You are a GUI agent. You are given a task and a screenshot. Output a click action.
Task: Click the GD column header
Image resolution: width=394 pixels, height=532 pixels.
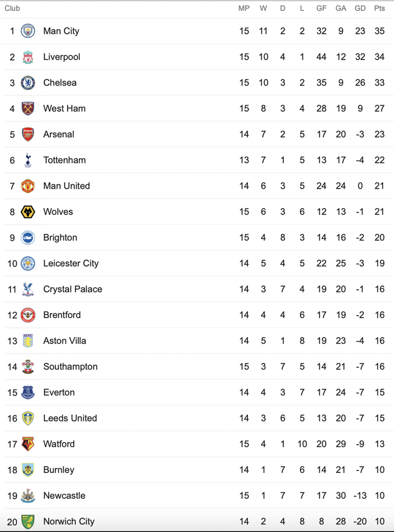pyautogui.click(x=360, y=8)
